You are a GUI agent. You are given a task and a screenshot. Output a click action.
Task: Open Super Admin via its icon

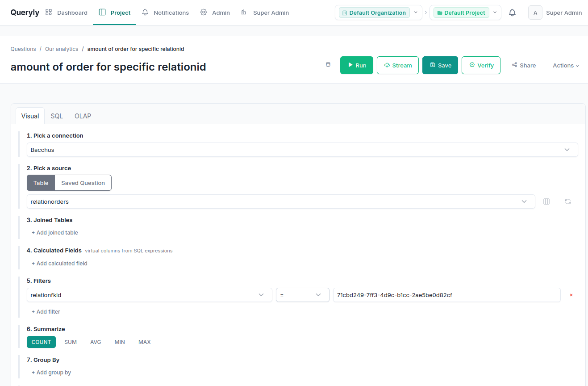244,13
